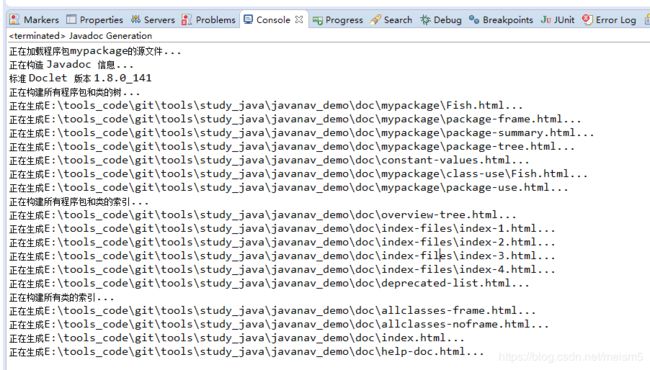Click the Servers tab icon

[136, 19]
